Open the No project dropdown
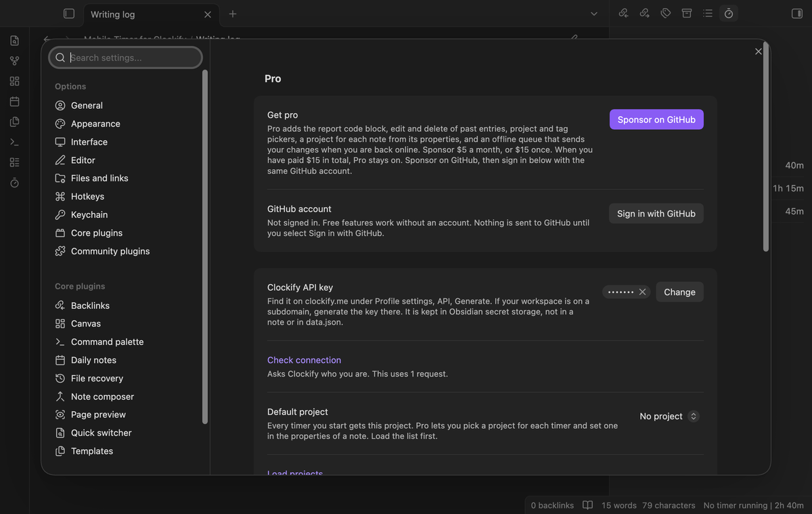The width and height of the screenshot is (812, 514). click(x=669, y=417)
